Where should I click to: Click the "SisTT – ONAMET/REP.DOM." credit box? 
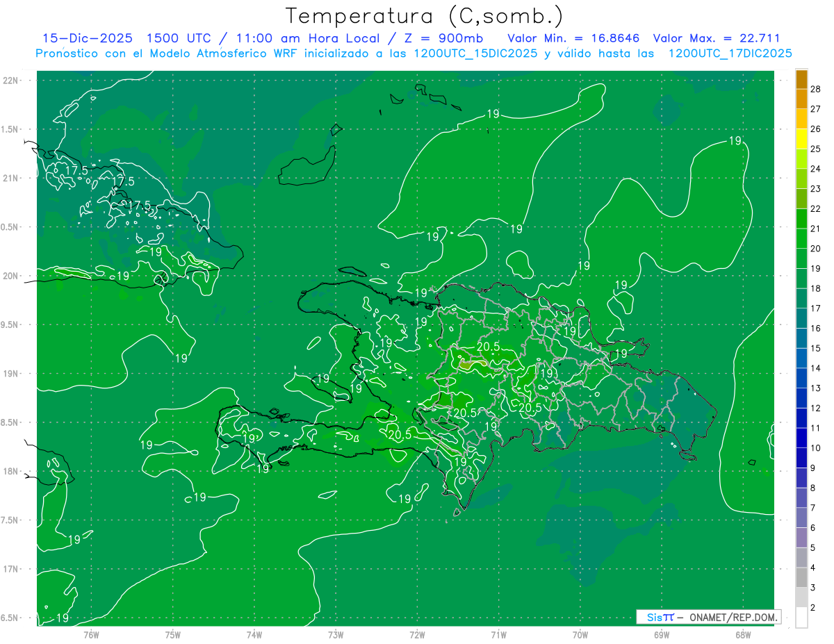click(x=708, y=617)
